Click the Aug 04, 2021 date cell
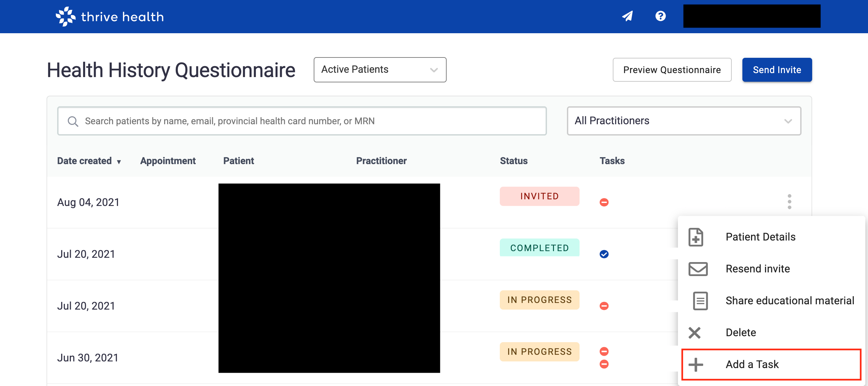 (88, 202)
